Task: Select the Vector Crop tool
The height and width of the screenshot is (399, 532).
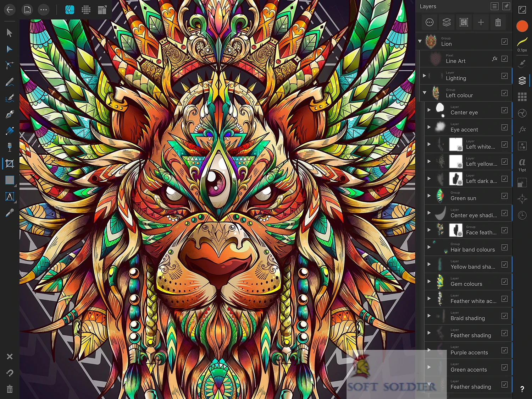Action: [10, 164]
